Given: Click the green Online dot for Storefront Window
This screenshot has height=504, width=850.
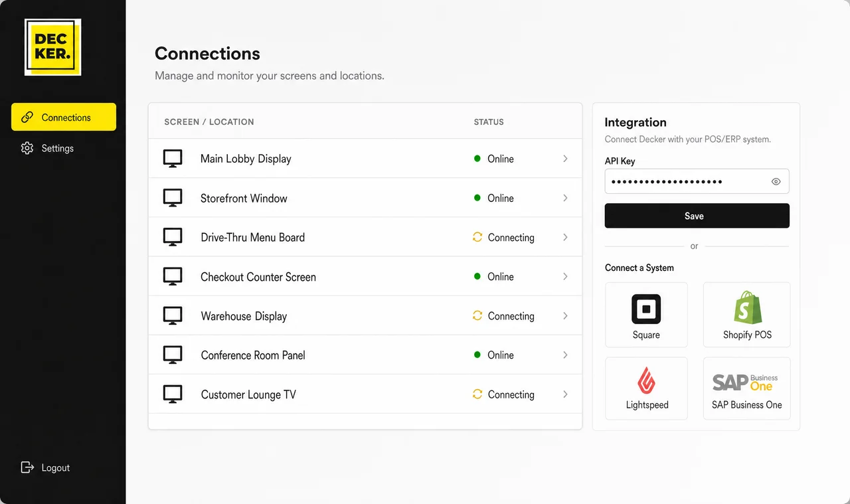Looking at the screenshot, I should pos(477,198).
